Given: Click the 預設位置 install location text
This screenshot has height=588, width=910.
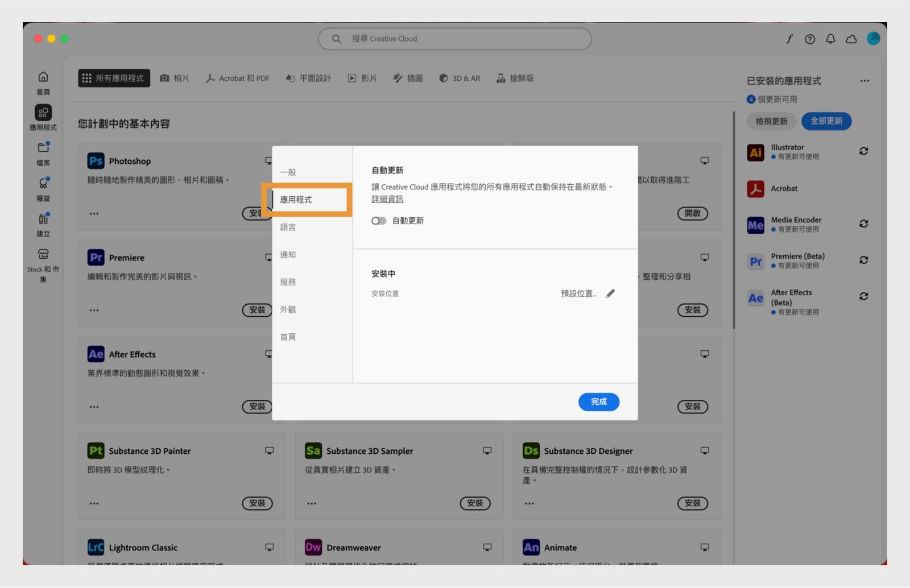Looking at the screenshot, I should [579, 293].
